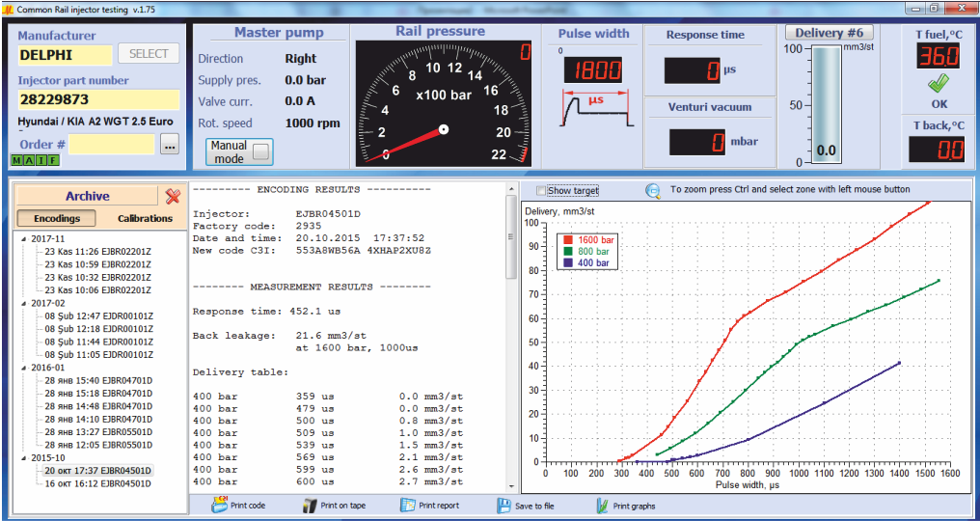Click the green F status indicator
980x521 pixels.
[54, 161]
